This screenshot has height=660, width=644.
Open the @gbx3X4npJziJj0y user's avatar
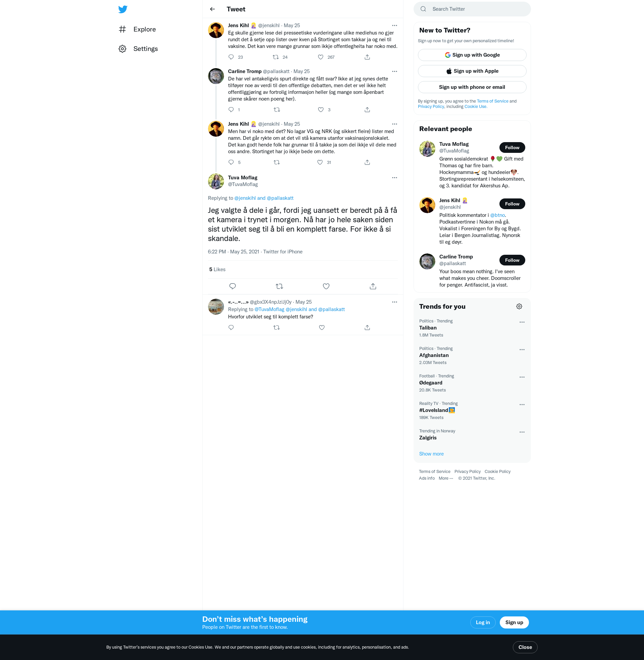click(x=216, y=307)
